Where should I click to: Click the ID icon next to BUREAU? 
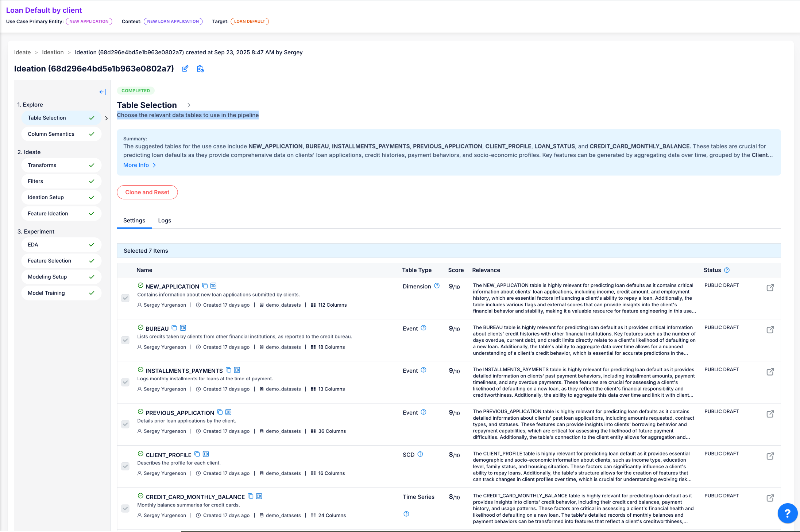coord(183,328)
